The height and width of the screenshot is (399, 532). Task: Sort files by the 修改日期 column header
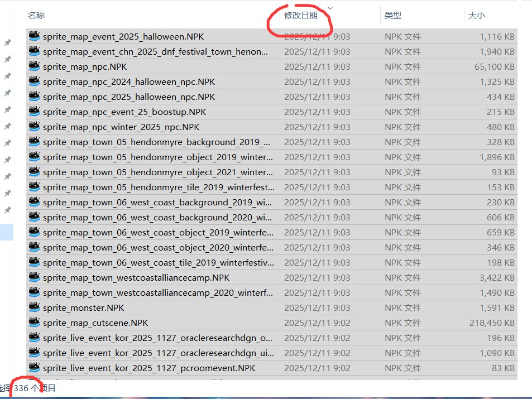[x=301, y=16]
